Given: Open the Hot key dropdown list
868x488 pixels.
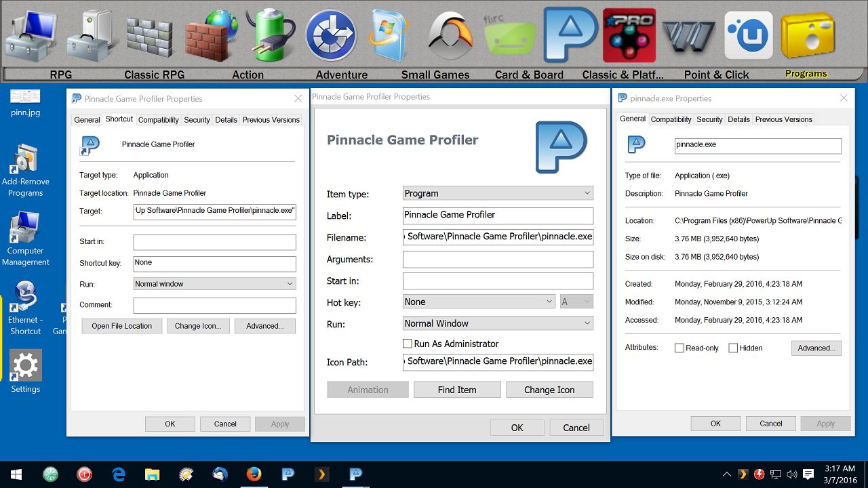Looking at the screenshot, I should tap(479, 302).
